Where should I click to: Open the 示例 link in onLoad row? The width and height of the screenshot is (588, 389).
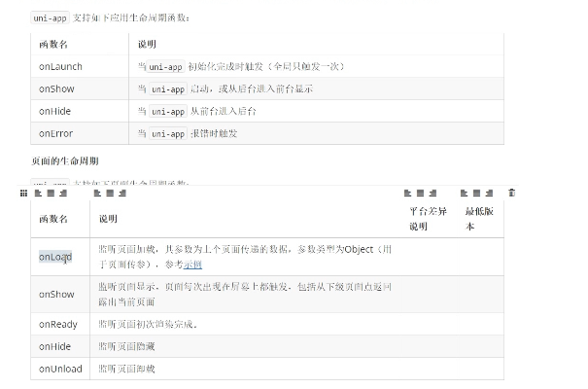192,265
